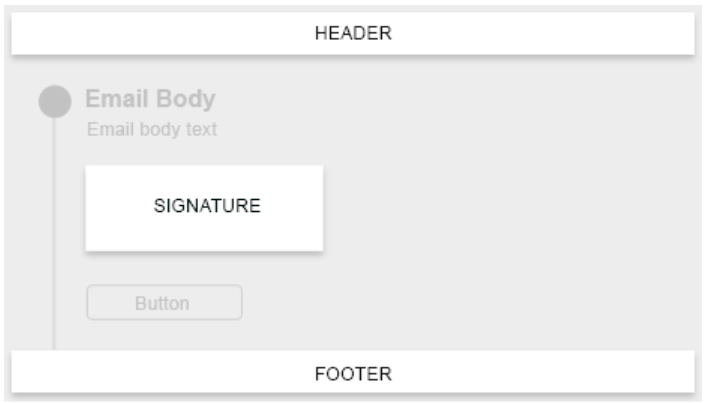Click white space left of SIGNATURE label in card
This screenshot has height=403, width=709.
click(x=115, y=207)
